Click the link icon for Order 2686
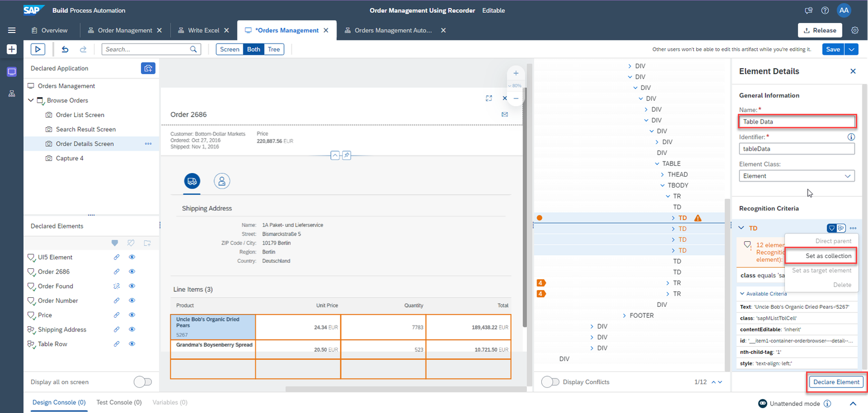This screenshot has width=868, height=413. (116, 272)
